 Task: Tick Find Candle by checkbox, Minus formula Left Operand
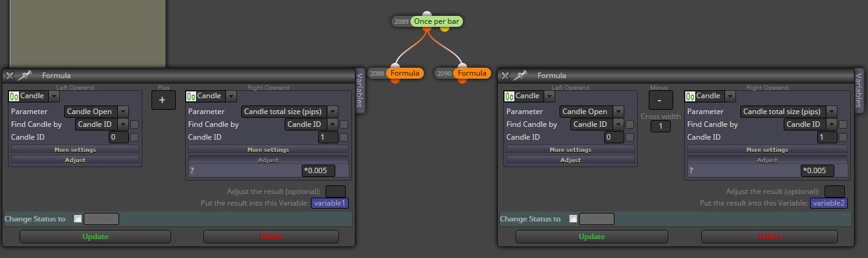point(630,124)
